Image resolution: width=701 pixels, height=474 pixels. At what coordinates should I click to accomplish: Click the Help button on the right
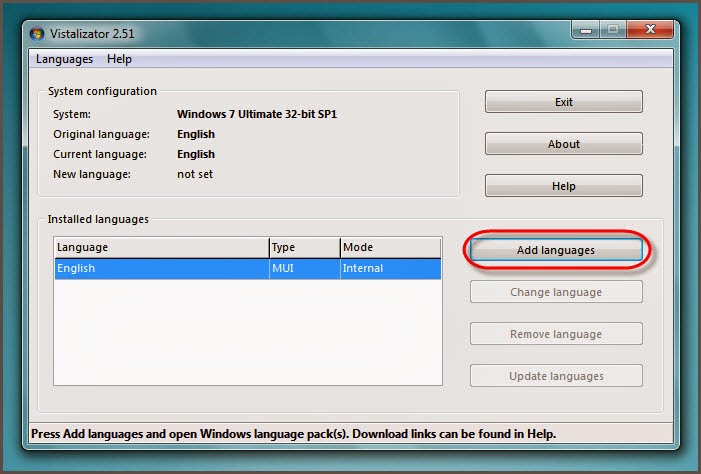click(x=564, y=186)
